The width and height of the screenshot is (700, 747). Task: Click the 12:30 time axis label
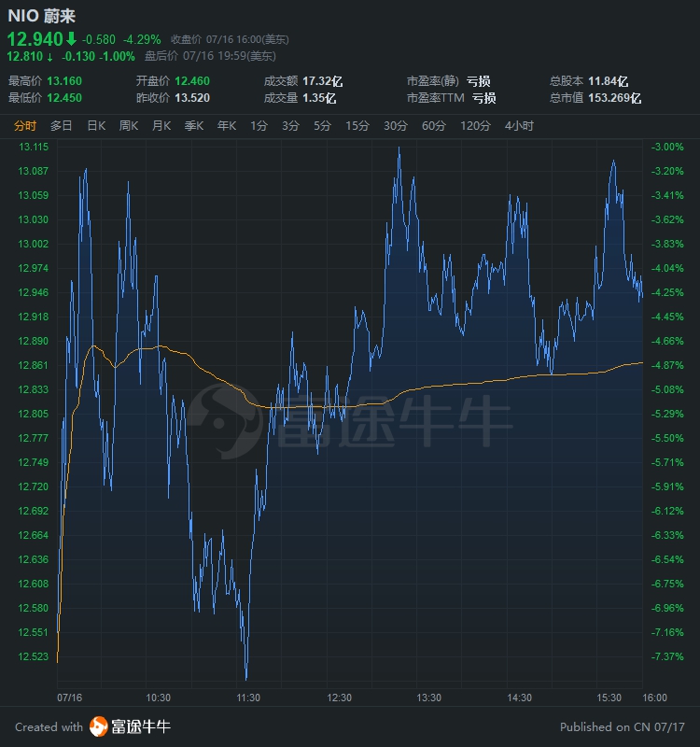pyautogui.click(x=339, y=698)
